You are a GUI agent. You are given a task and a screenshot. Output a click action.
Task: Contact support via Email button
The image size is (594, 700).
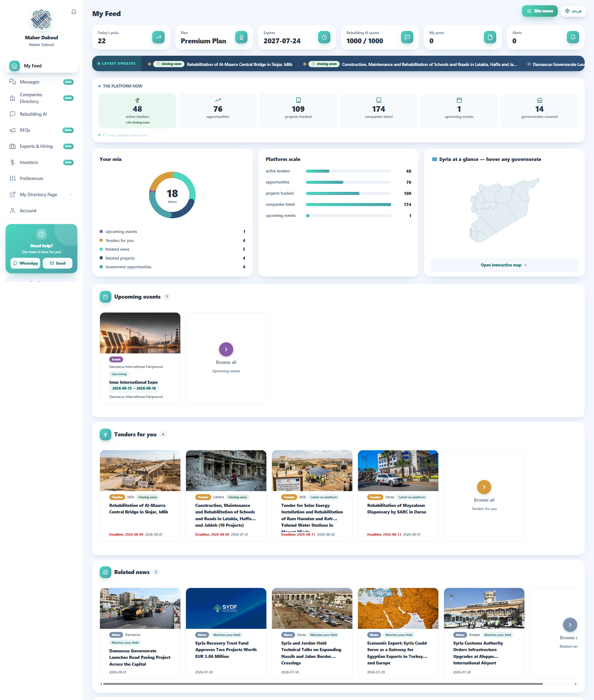click(x=58, y=263)
